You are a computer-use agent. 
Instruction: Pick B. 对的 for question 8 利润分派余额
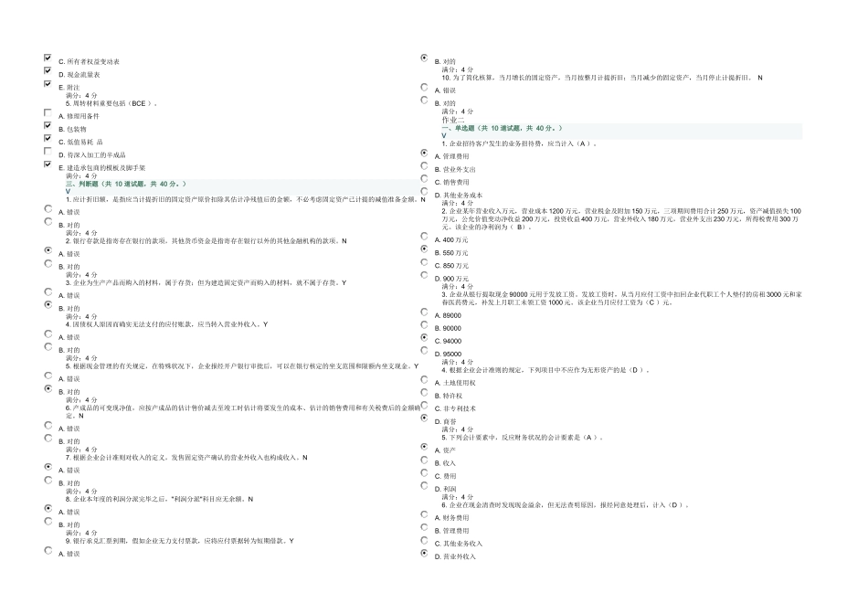(48, 522)
